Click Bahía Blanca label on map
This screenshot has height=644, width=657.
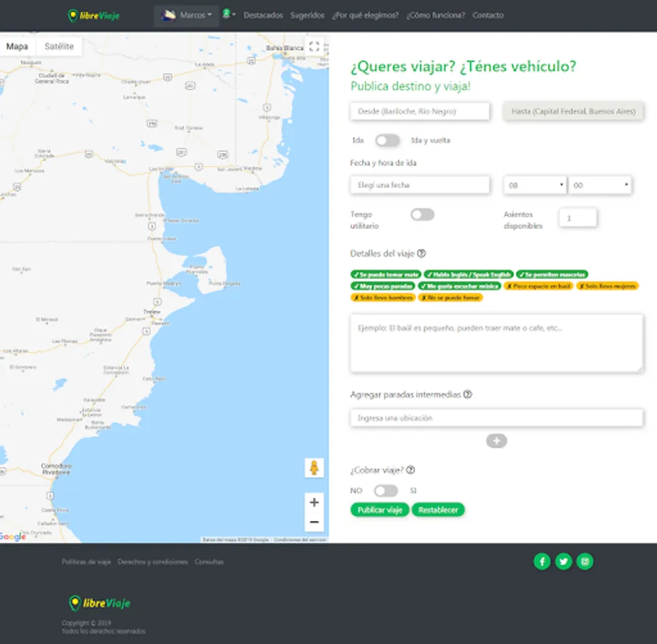[x=285, y=48]
